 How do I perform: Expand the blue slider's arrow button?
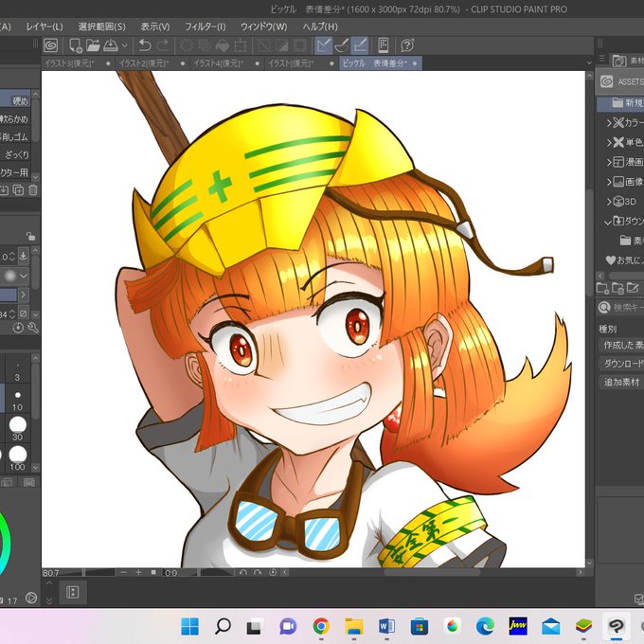(24, 295)
